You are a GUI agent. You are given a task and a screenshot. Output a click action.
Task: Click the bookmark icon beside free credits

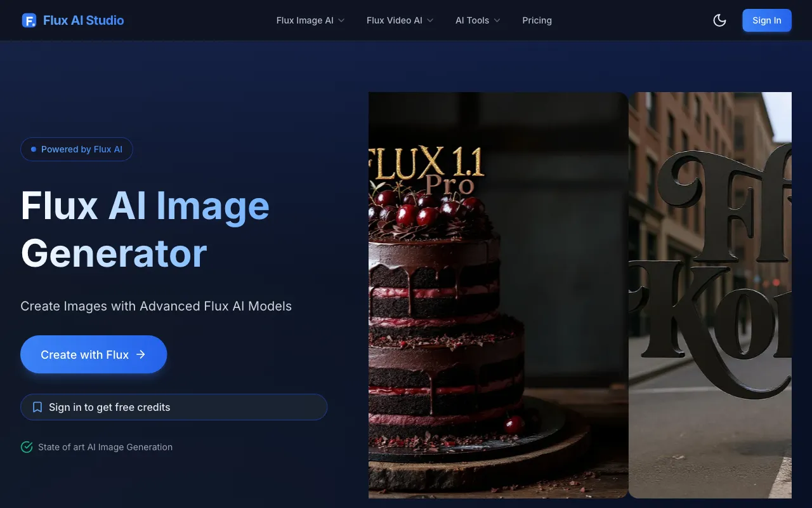click(x=37, y=407)
